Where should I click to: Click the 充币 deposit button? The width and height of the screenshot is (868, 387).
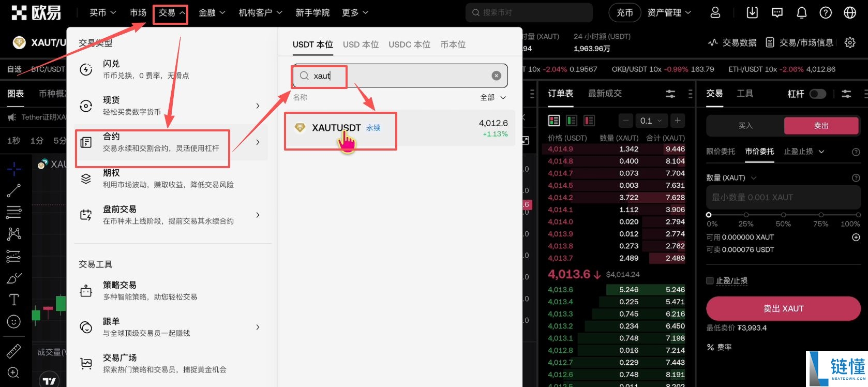(625, 12)
